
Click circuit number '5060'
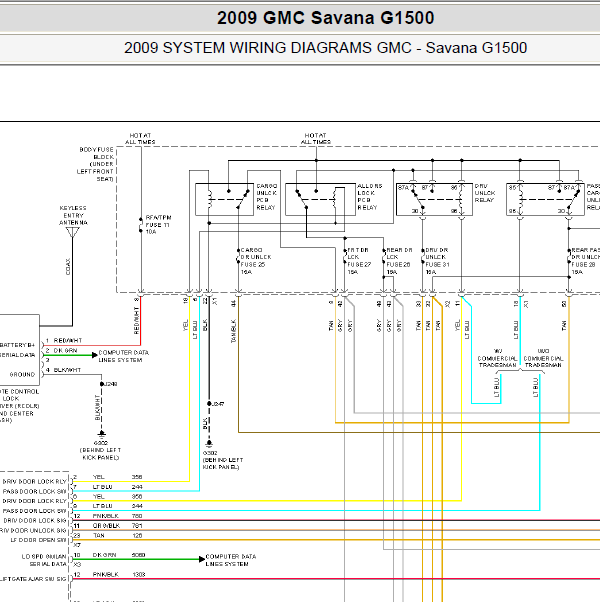pos(138,555)
